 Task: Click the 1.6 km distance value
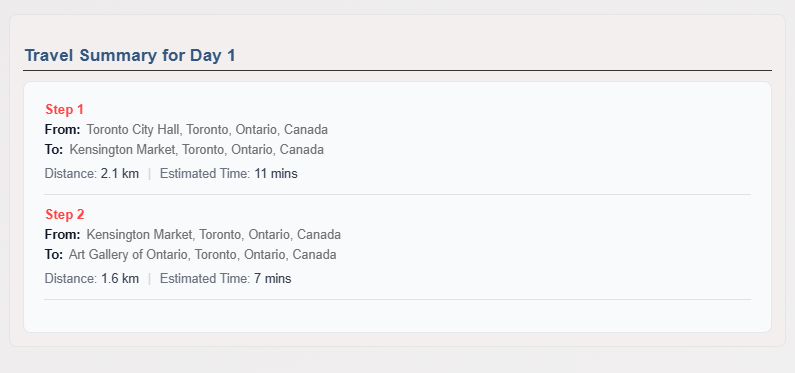[120, 279]
